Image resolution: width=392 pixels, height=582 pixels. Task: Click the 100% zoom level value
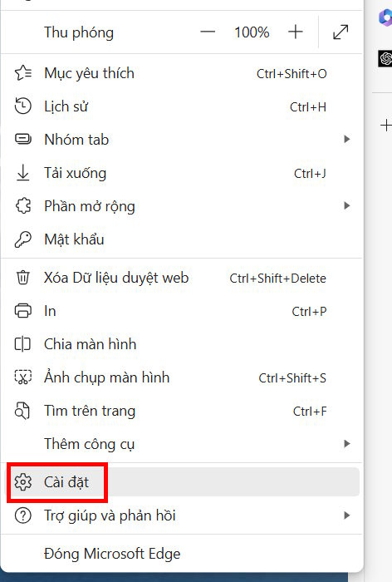(252, 32)
